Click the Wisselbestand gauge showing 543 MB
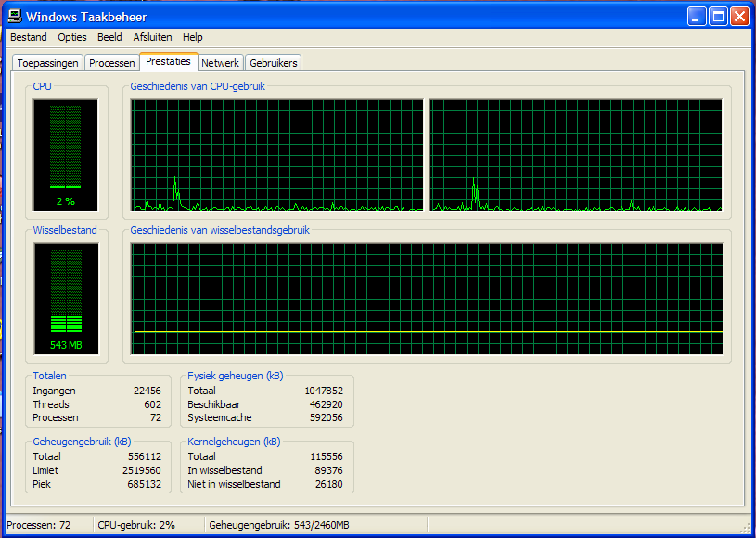This screenshot has width=756, height=538. pyautogui.click(x=66, y=299)
